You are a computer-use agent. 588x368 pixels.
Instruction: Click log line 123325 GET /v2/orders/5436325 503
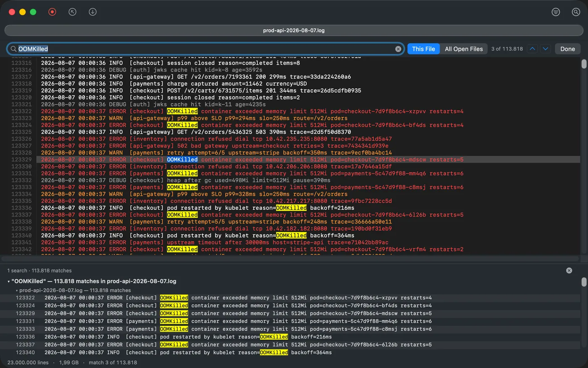pyautogui.click(x=196, y=132)
